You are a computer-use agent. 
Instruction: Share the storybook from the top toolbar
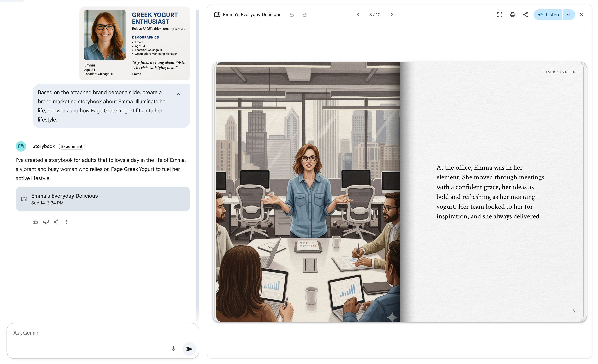525,15
